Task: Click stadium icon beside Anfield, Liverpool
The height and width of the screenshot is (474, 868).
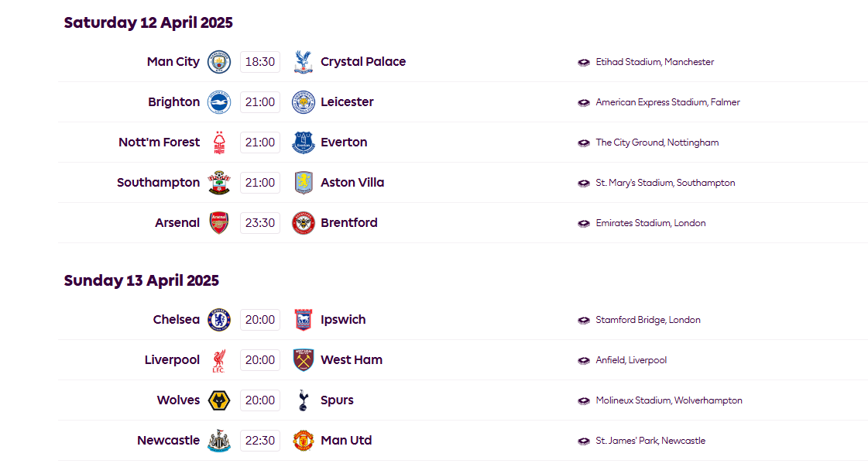Action: pyautogui.click(x=584, y=361)
